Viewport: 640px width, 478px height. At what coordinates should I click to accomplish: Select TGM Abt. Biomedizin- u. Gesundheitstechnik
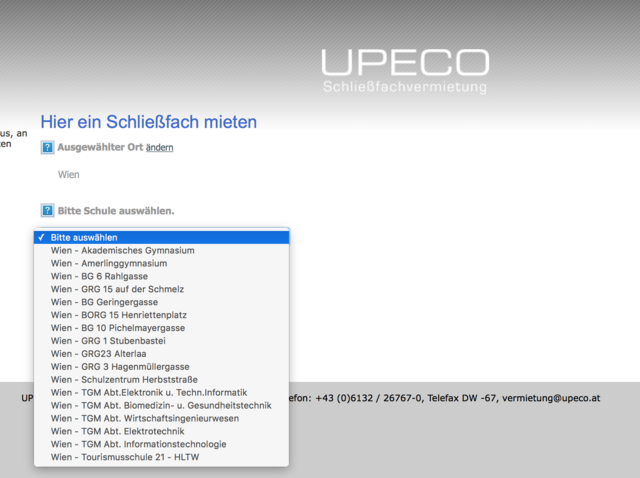162,405
